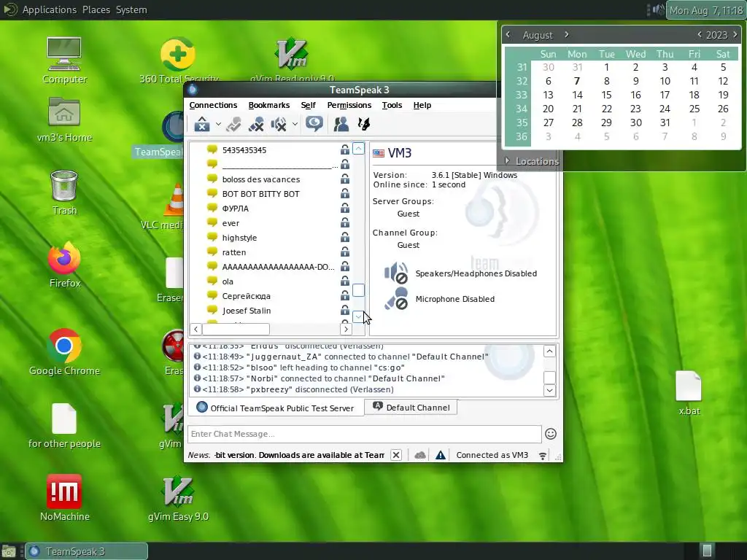
Task: Click the Trash desktop icon
Action: tap(64, 192)
